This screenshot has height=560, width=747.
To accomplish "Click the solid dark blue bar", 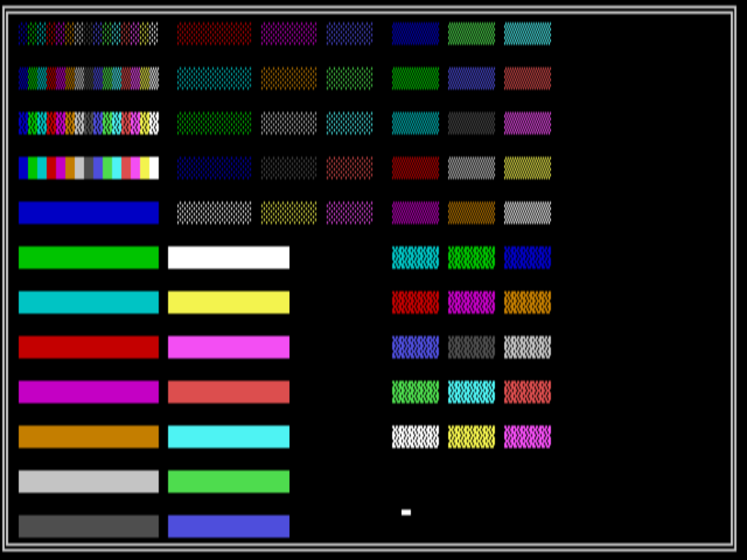I will point(89,212).
